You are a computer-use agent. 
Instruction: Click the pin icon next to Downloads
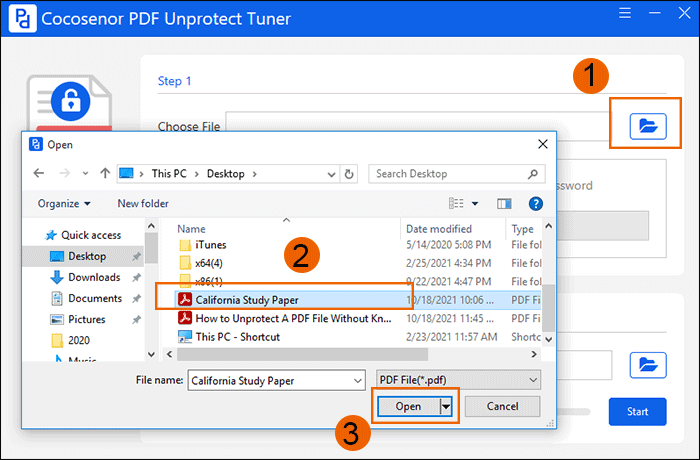pos(136,277)
